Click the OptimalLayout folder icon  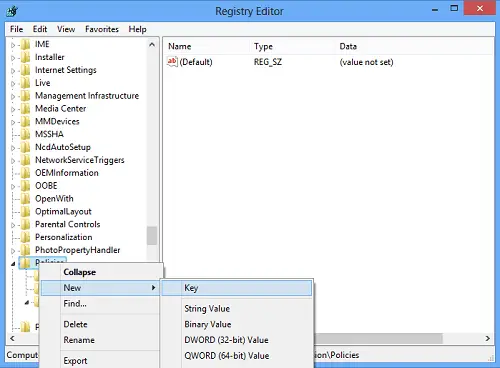tap(25, 212)
